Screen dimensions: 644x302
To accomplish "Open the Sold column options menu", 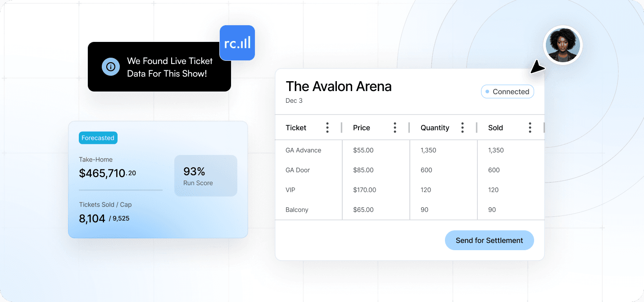I will (530, 128).
